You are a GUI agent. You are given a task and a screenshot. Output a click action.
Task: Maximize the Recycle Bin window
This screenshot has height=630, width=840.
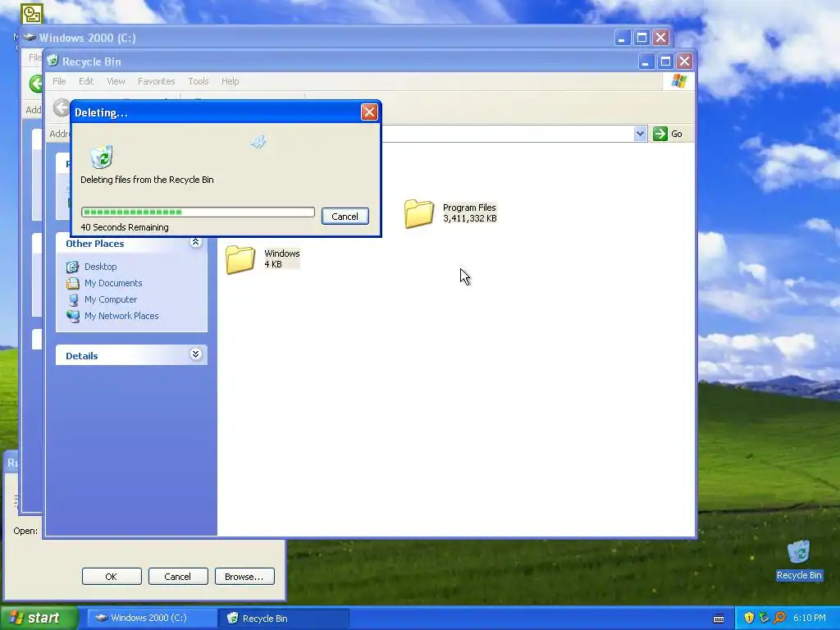point(664,61)
